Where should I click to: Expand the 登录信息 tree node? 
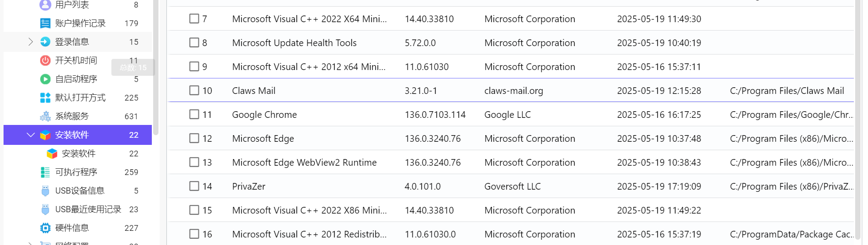31,42
